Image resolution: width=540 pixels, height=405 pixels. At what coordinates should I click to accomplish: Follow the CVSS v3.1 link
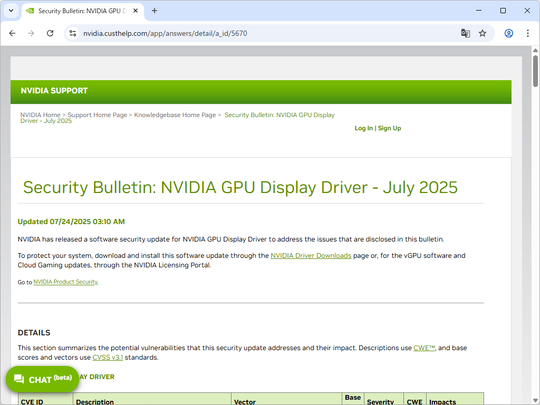coord(107,357)
